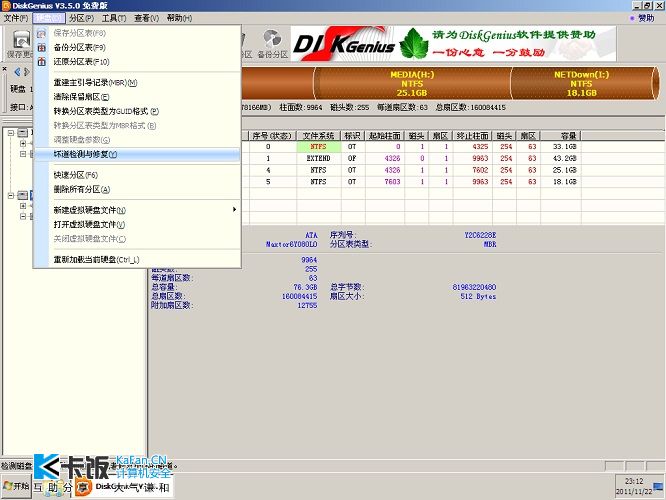The width and height of the screenshot is (666, 500).
Task: Click the icon beside 还原分区表(F10) menu entry
Action: click(x=42, y=62)
